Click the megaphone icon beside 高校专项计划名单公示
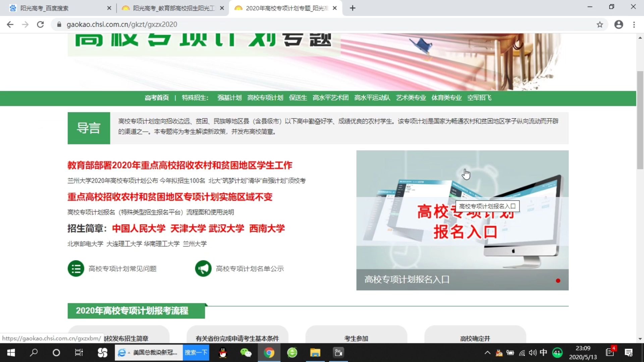This screenshot has width=644, height=362. [x=203, y=268]
